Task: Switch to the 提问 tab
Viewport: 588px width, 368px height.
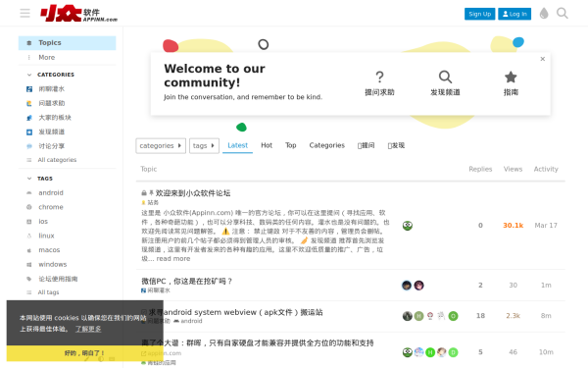Action: click(x=366, y=145)
